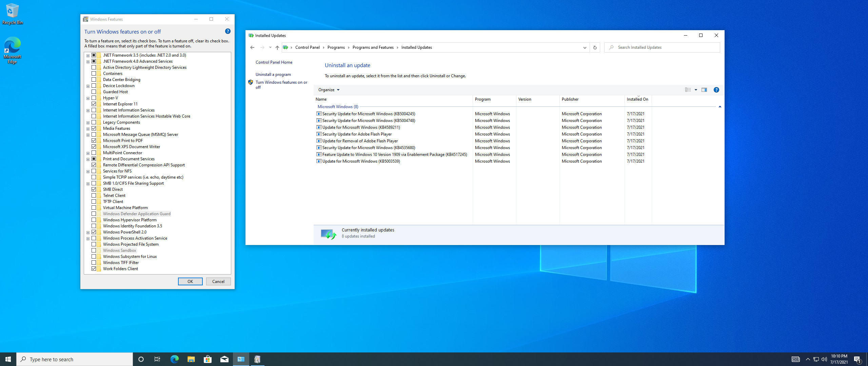
Task: Sort updates by Name column header
Action: coord(393,99)
